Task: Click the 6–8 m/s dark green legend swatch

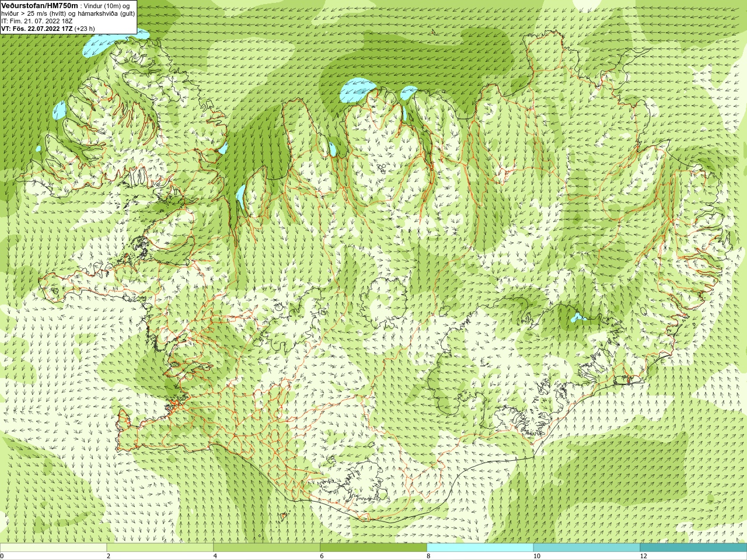Action: click(x=373, y=548)
